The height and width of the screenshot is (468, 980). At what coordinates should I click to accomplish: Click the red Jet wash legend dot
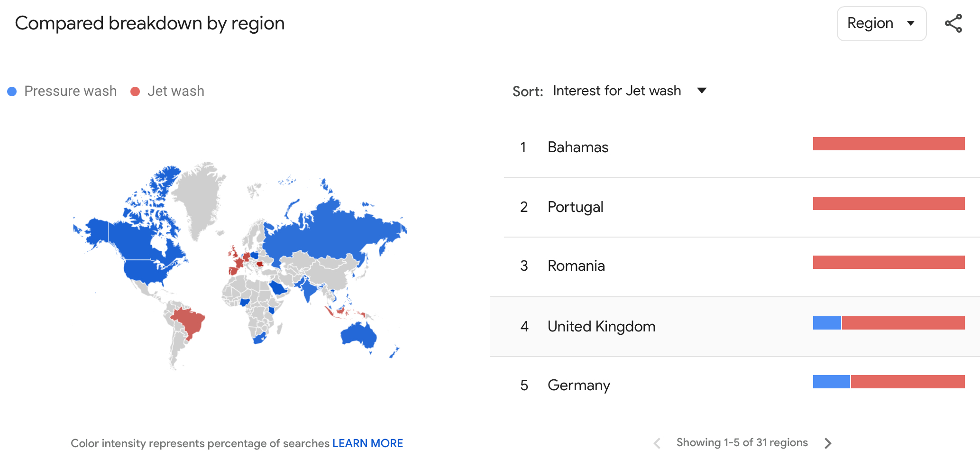135,92
